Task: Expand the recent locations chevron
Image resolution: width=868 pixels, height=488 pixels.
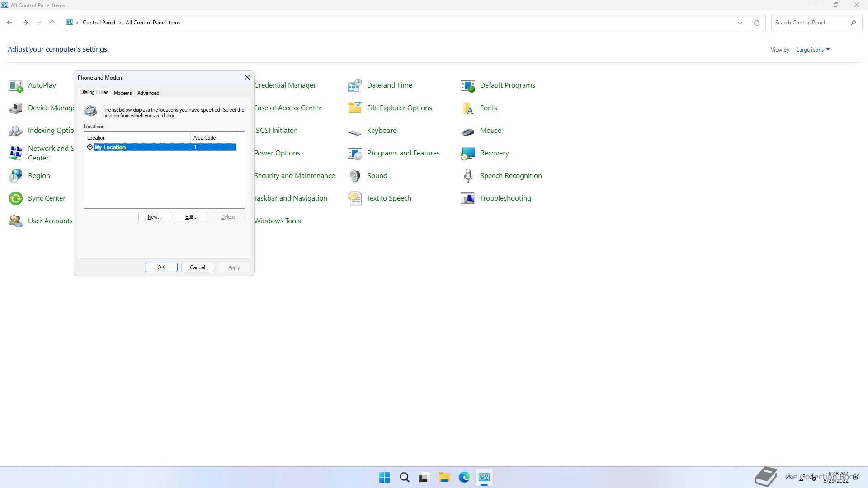Action: pyautogui.click(x=39, y=23)
